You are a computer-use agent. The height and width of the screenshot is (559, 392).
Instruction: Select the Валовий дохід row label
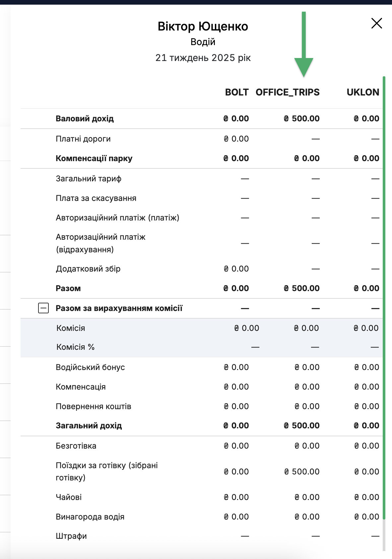click(x=85, y=119)
